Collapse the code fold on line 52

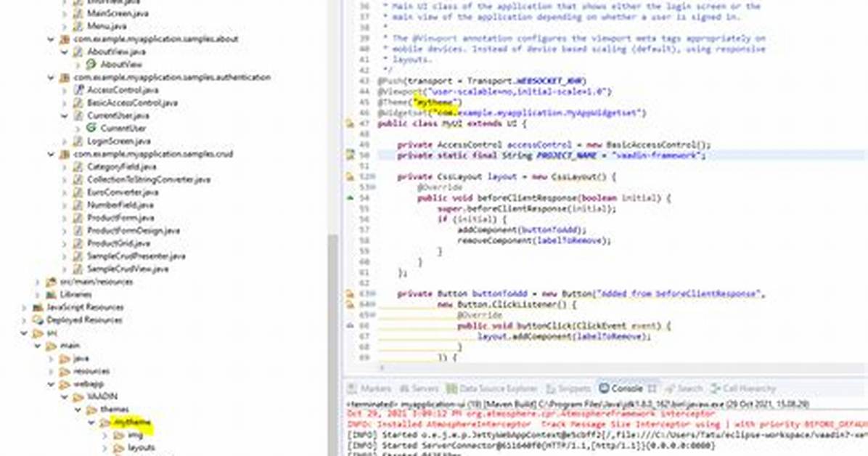(x=372, y=176)
